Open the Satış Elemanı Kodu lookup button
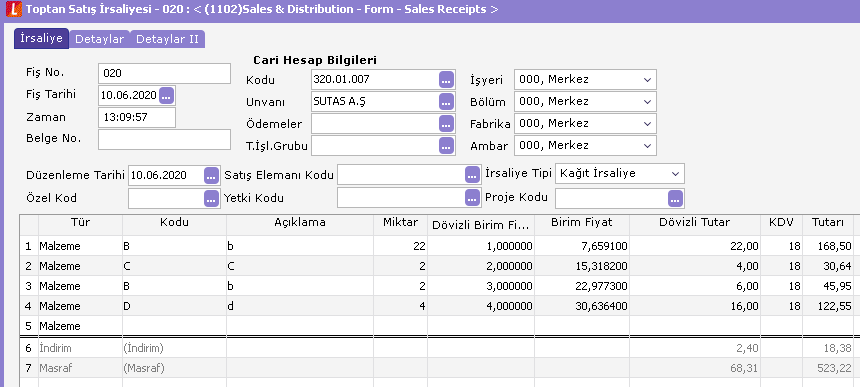Image resolution: width=860 pixels, height=387 pixels. point(472,175)
